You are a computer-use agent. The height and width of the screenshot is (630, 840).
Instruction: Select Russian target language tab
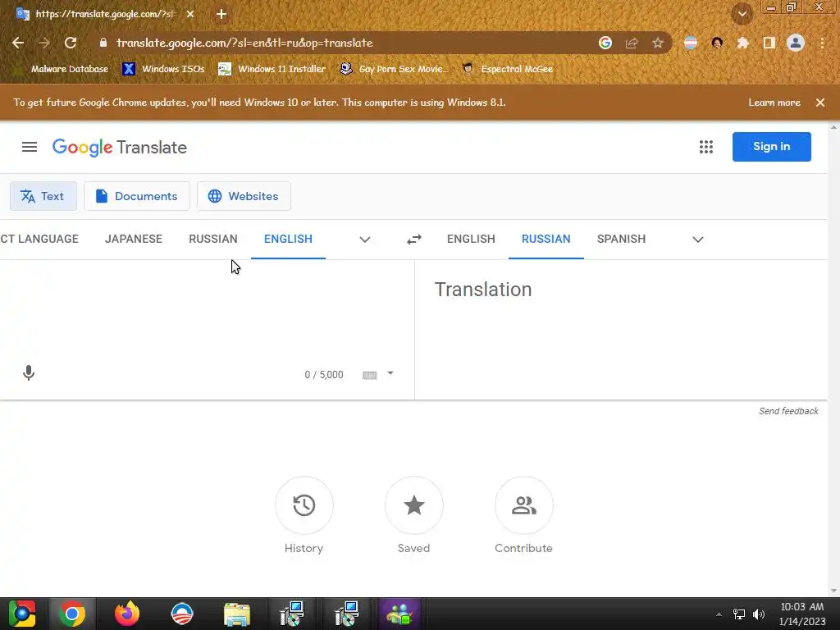tap(546, 239)
